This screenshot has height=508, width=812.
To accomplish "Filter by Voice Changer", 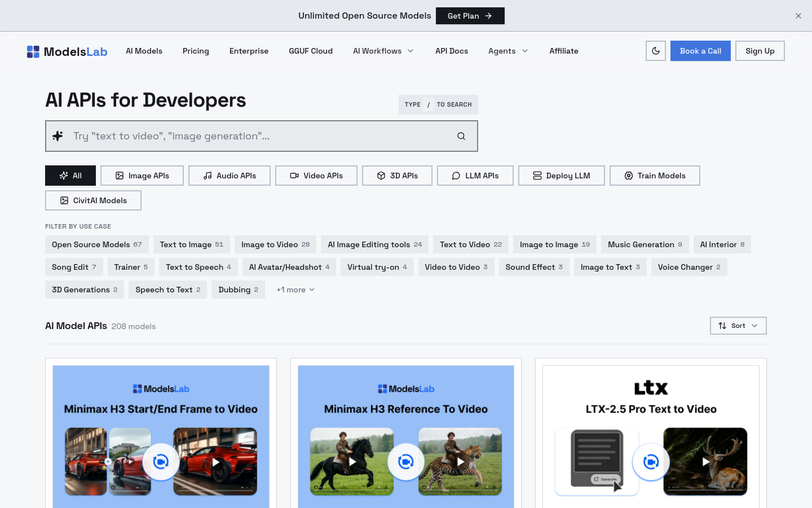I will [x=689, y=267].
